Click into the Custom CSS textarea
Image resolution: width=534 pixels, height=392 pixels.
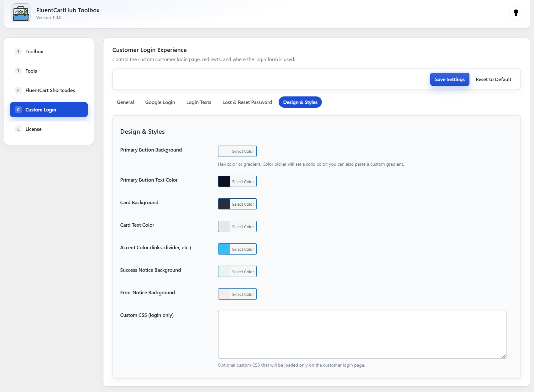coord(362,334)
